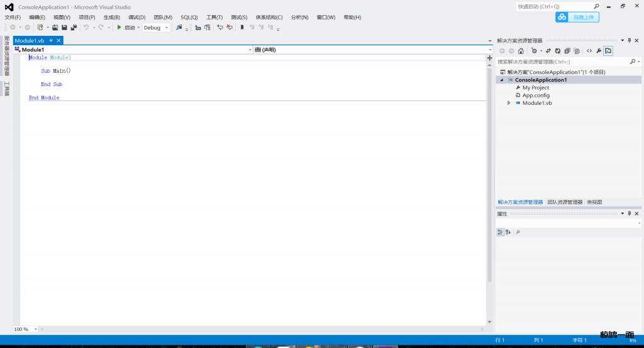Toggle pin on Solution Explorer panel
The image size is (644, 348).
pyautogui.click(x=629, y=40)
